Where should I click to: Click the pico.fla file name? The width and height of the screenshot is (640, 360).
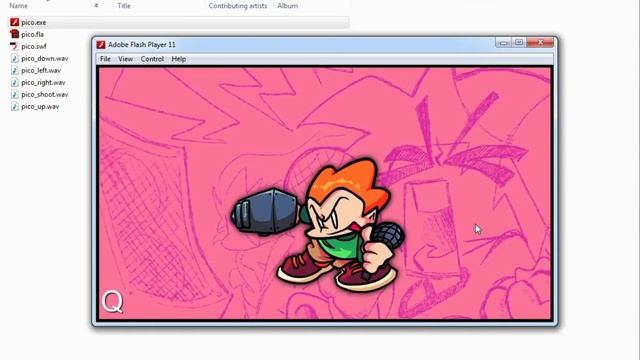(32, 34)
